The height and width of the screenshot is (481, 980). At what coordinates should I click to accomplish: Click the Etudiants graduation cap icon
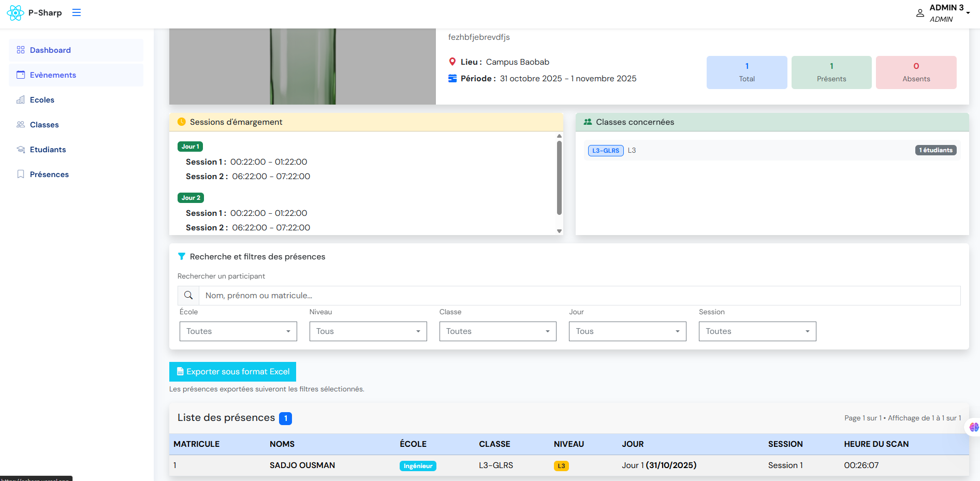tap(21, 149)
